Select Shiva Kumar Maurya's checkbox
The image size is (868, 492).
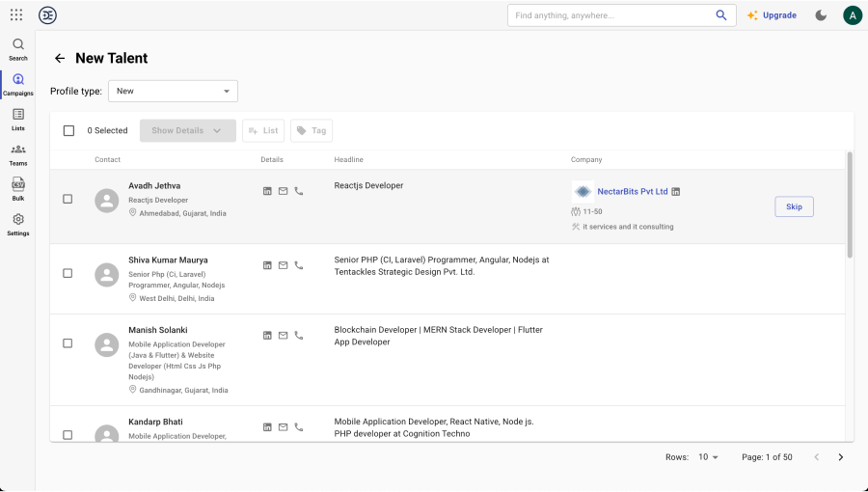click(68, 273)
